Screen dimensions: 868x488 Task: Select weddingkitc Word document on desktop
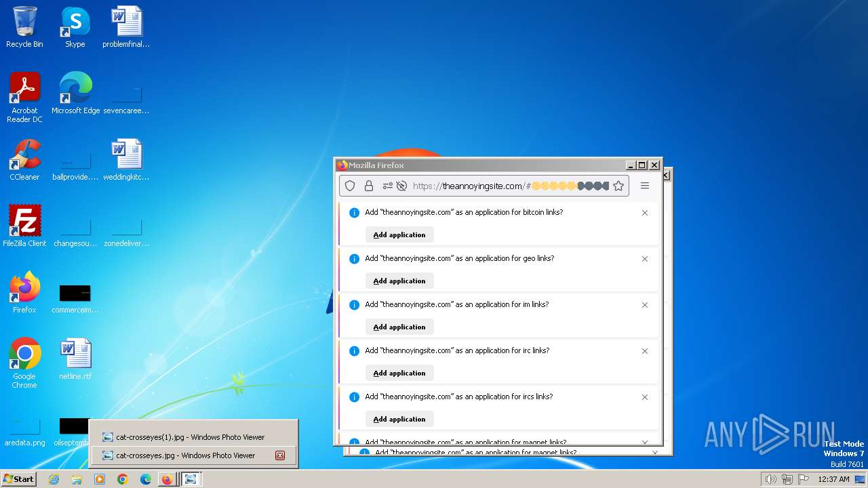[x=126, y=160]
